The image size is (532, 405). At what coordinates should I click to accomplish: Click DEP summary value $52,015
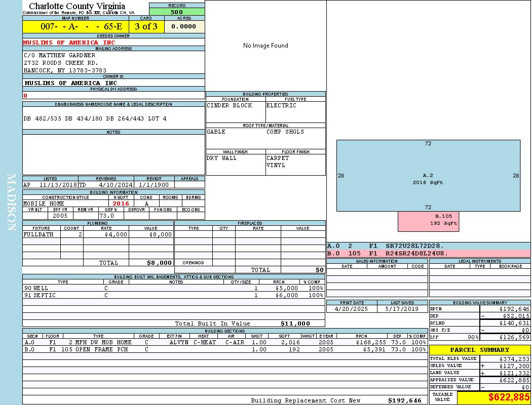click(x=516, y=316)
